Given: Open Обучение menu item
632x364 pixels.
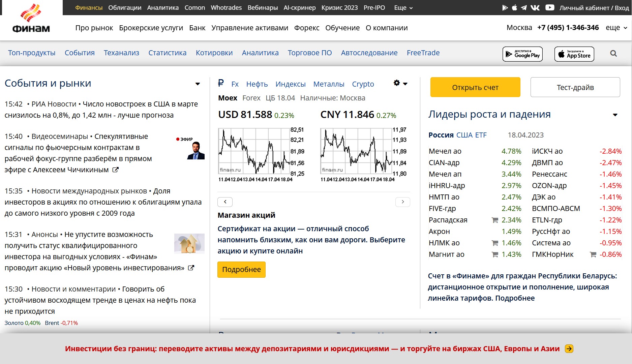Looking at the screenshot, I should coord(342,28).
